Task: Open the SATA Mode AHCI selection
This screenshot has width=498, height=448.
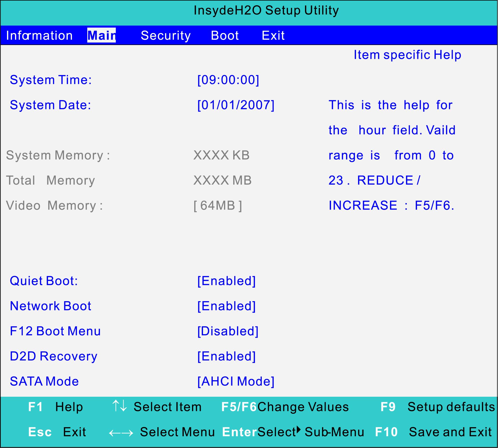Action: click(x=235, y=381)
